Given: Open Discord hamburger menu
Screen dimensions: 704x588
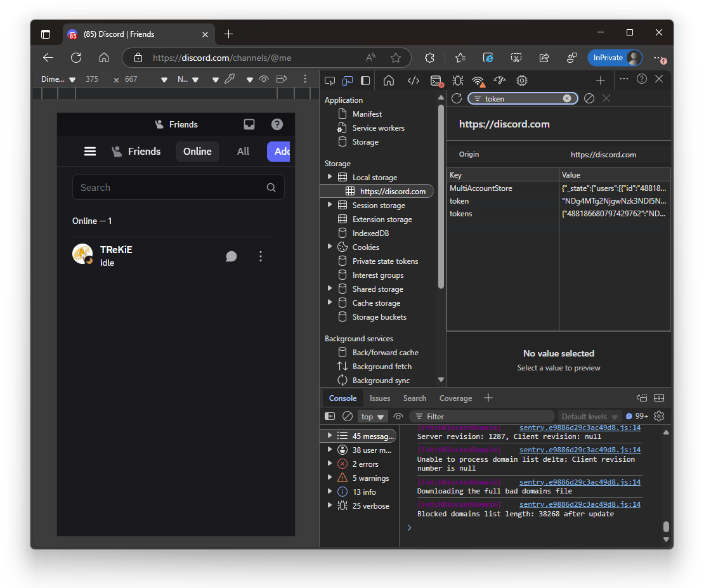Looking at the screenshot, I should click(90, 152).
